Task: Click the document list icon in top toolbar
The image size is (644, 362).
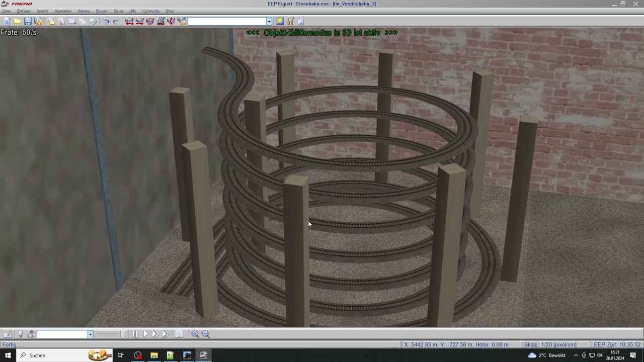Action: 301,21
